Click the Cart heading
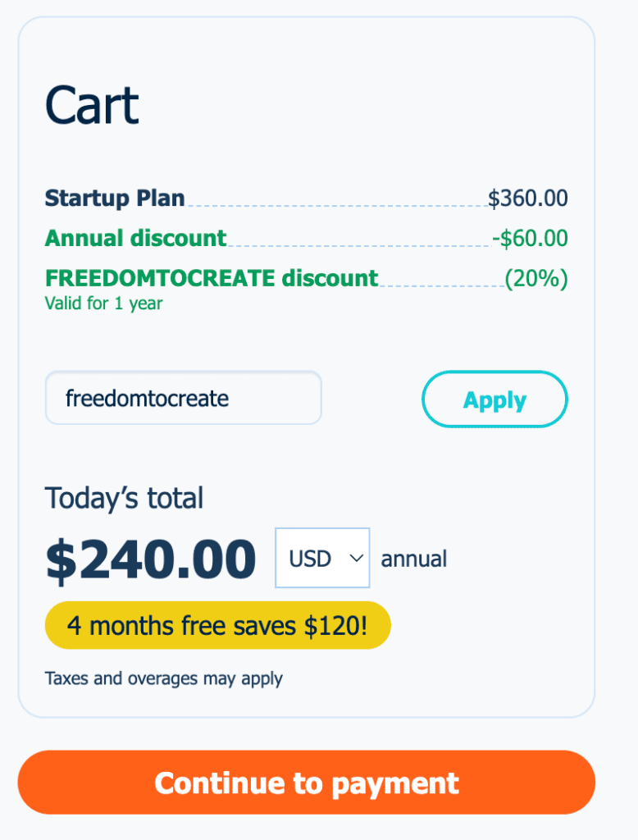Image resolution: width=638 pixels, height=840 pixels. (92, 105)
